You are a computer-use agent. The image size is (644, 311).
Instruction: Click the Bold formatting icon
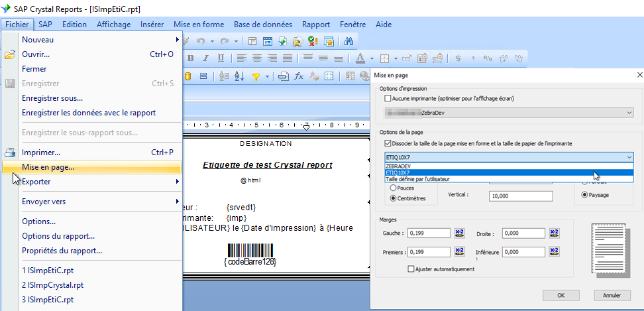[189, 58]
